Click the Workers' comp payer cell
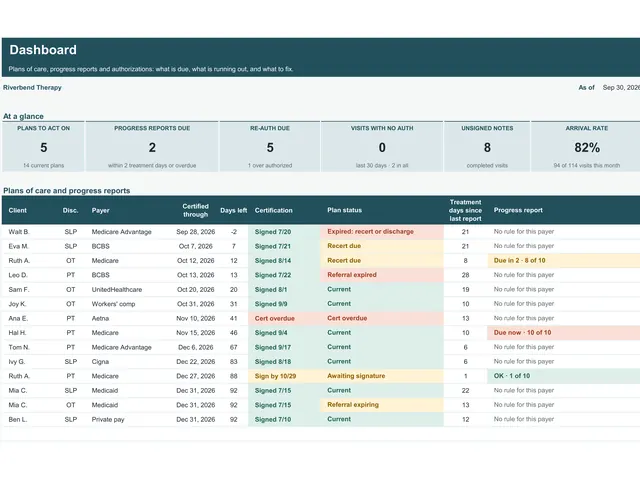 pos(113,304)
